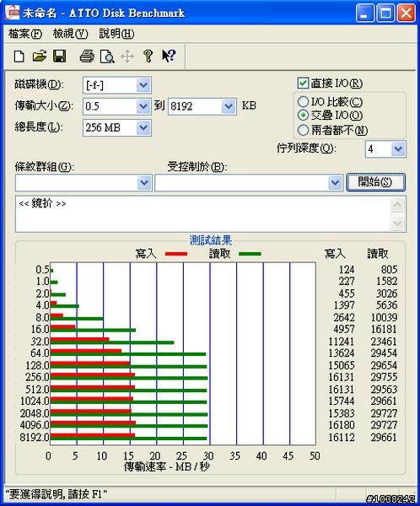Click write value 11241 in results
This screenshot has width=420, height=506.
coord(342,342)
